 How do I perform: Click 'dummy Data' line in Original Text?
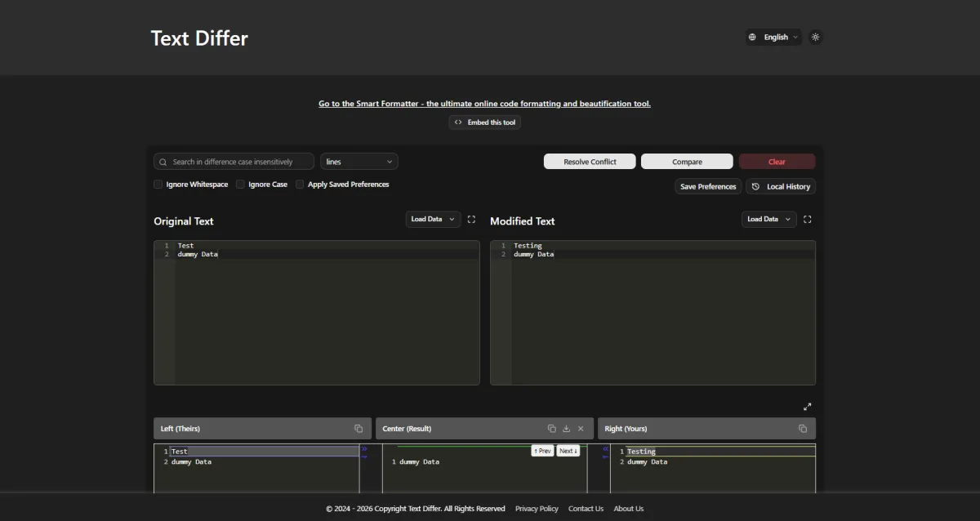pyautogui.click(x=198, y=254)
